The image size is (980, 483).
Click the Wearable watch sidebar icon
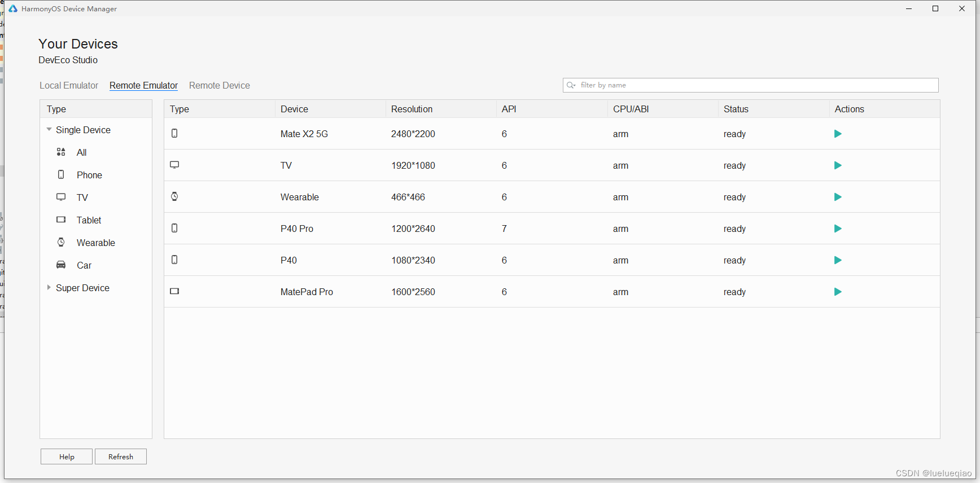[61, 242]
